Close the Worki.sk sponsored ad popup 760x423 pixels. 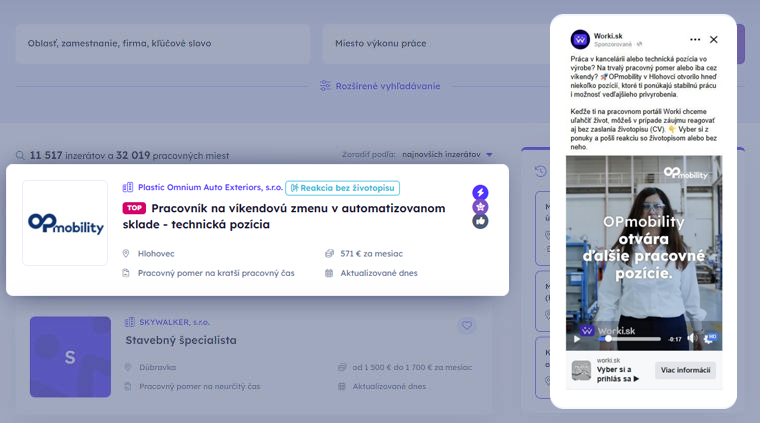[713, 40]
